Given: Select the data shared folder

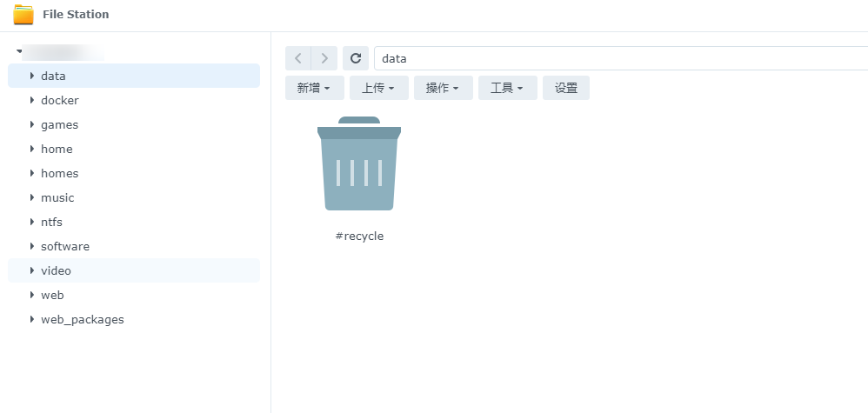Looking at the screenshot, I should tap(134, 76).
